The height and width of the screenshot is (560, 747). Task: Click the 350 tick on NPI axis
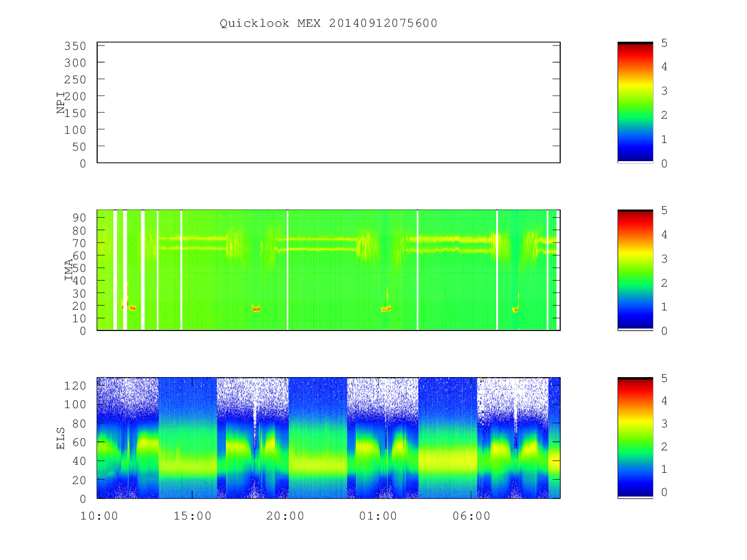(75, 46)
